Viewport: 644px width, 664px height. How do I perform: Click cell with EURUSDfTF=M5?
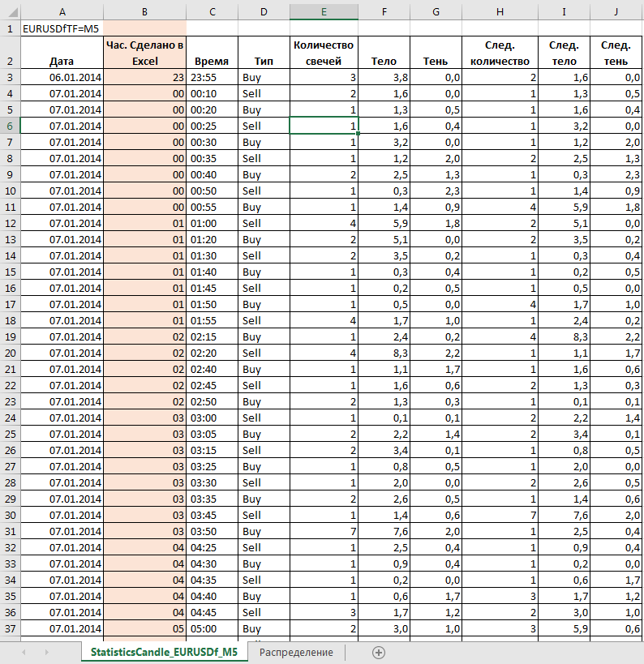click(62, 28)
